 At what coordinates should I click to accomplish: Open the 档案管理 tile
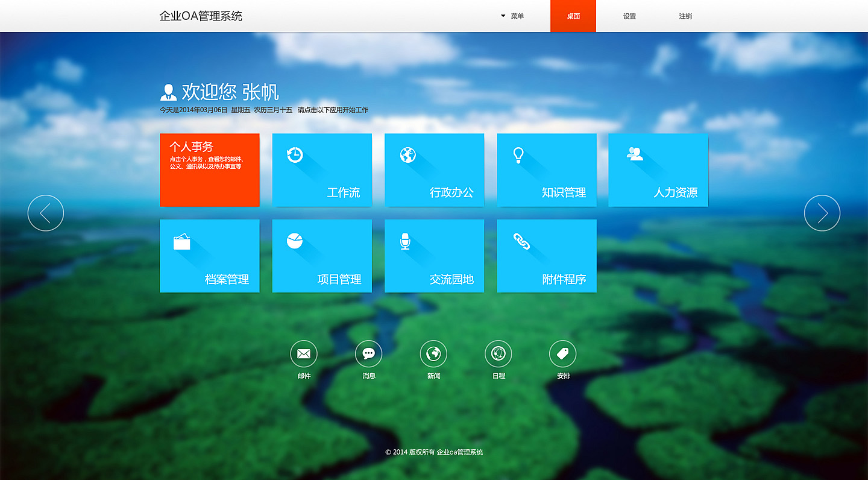(210, 256)
